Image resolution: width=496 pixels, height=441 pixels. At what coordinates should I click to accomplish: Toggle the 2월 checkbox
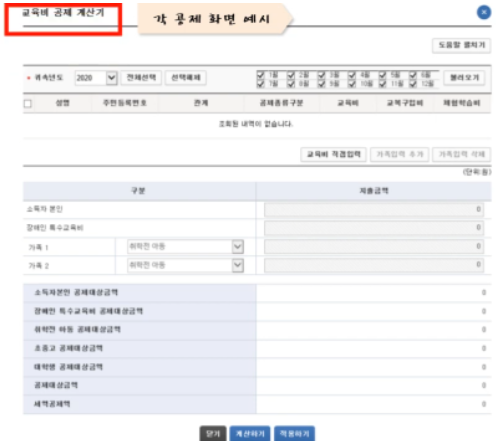pyautogui.click(x=291, y=75)
